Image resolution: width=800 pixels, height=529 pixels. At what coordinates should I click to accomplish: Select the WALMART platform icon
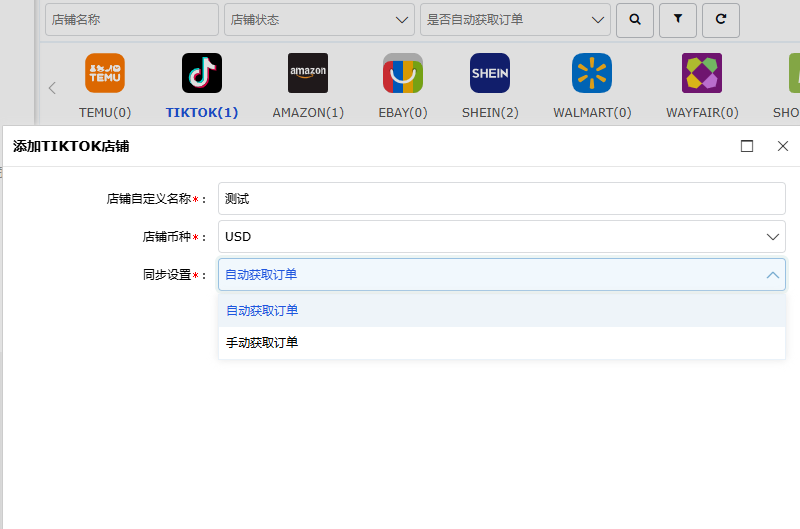(592, 73)
